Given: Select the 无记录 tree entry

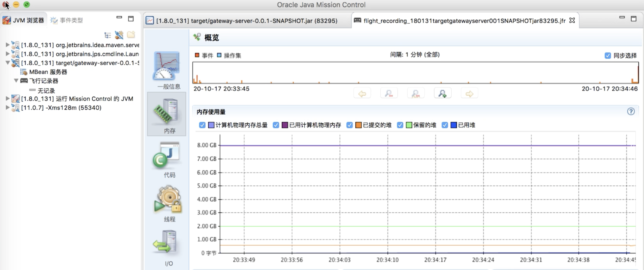Looking at the screenshot, I should click(46, 91).
